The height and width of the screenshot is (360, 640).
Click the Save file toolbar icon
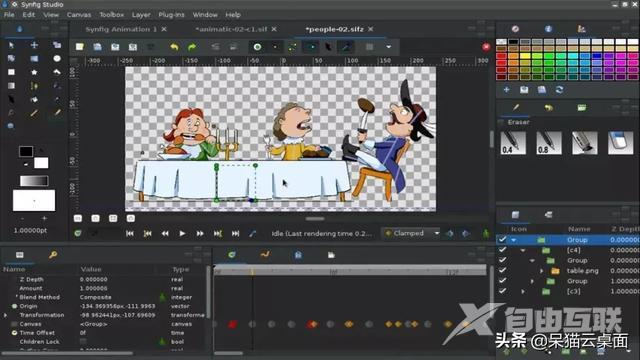[x=115, y=47]
